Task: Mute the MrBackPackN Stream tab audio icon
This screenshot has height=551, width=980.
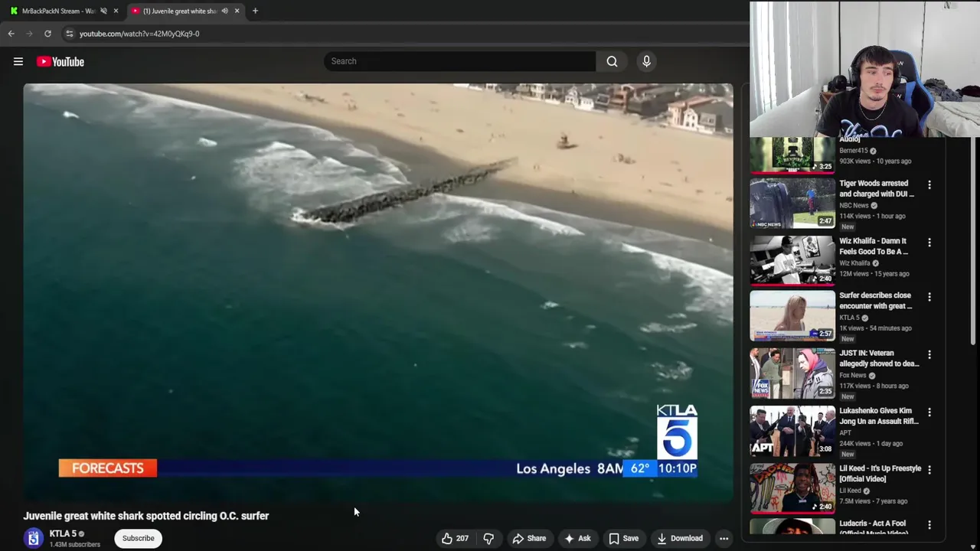Action: [103, 11]
